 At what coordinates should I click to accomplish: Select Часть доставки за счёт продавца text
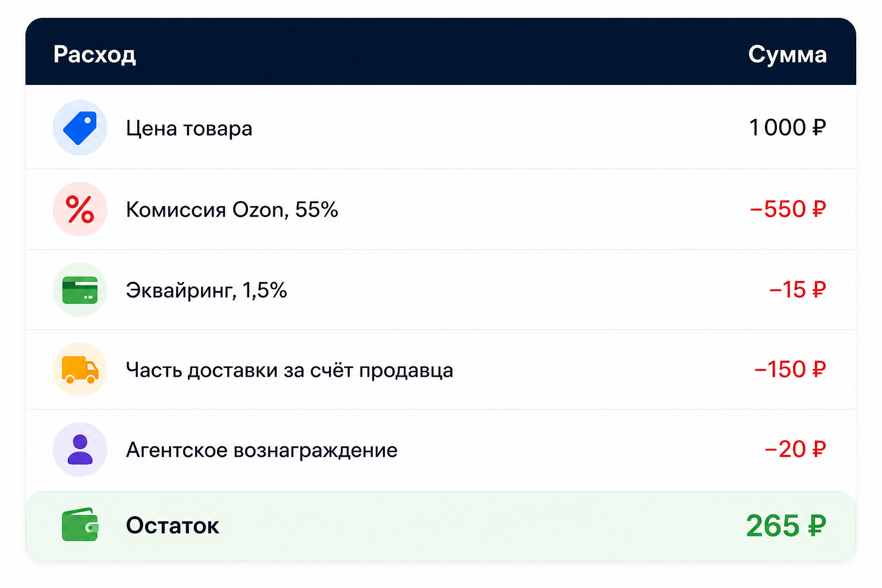coord(289,370)
